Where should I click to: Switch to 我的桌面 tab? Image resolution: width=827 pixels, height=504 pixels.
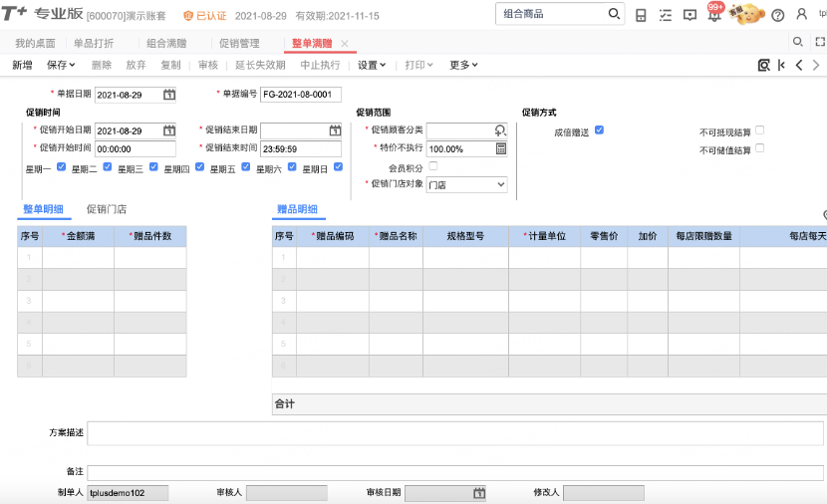point(35,43)
